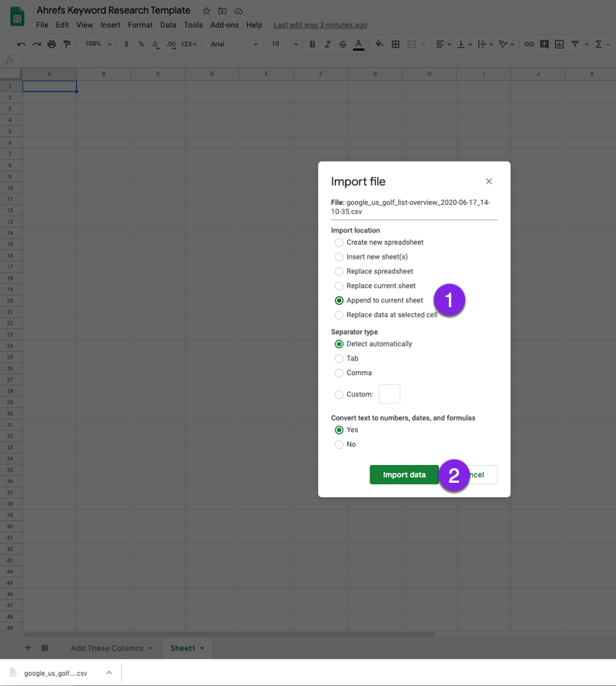The width and height of the screenshot is (616, 686).
Task: Click the Insert comment icon
Action: click(x=544, y=44)
